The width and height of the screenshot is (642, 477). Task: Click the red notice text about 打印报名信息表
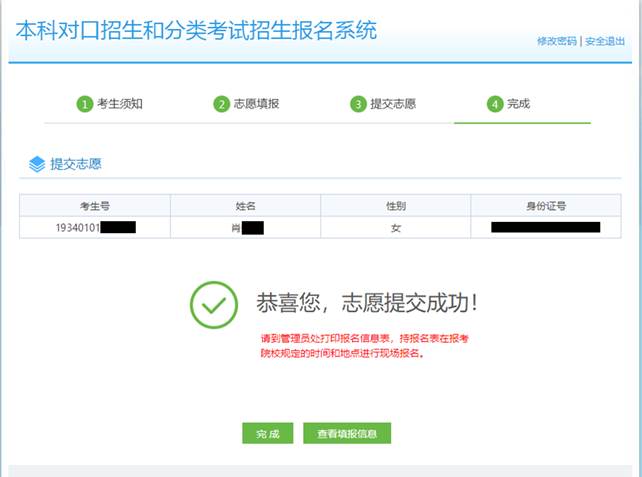point(362,346)
